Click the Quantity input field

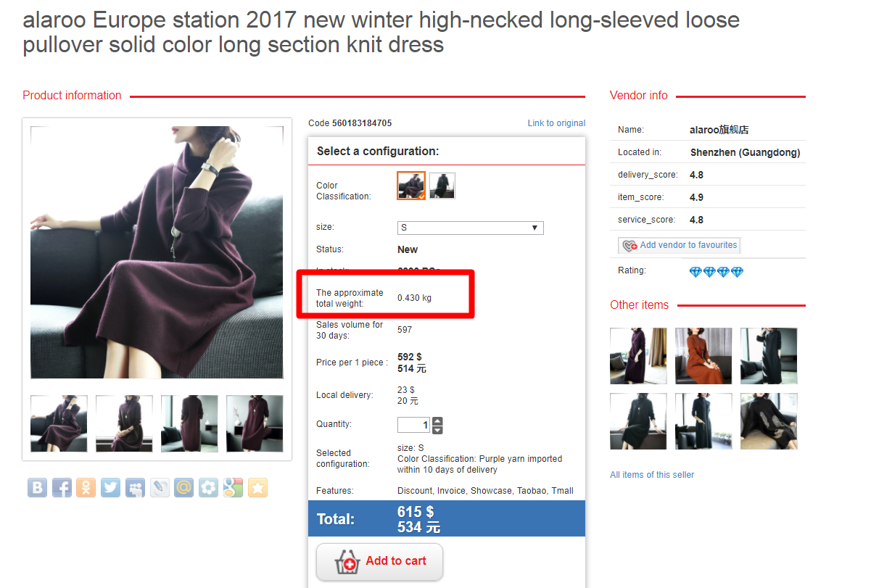pyautogui.click(x=414, y=425)
